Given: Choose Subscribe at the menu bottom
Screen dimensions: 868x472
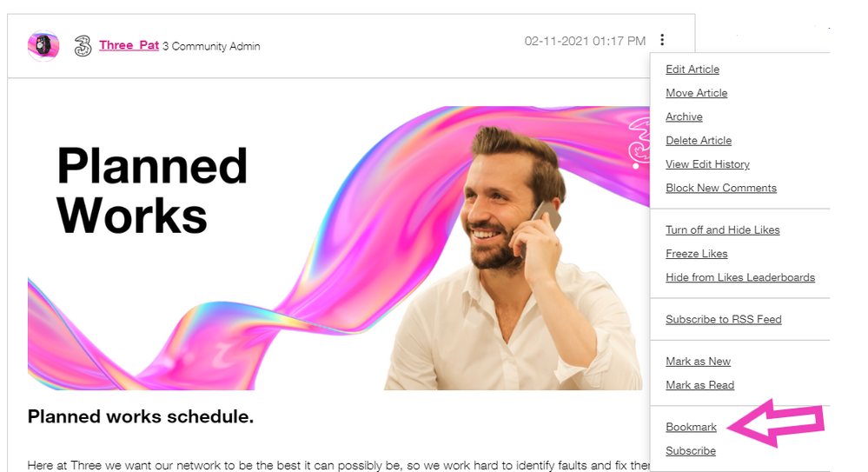Looking at the screenshot, I should point(690,451).
